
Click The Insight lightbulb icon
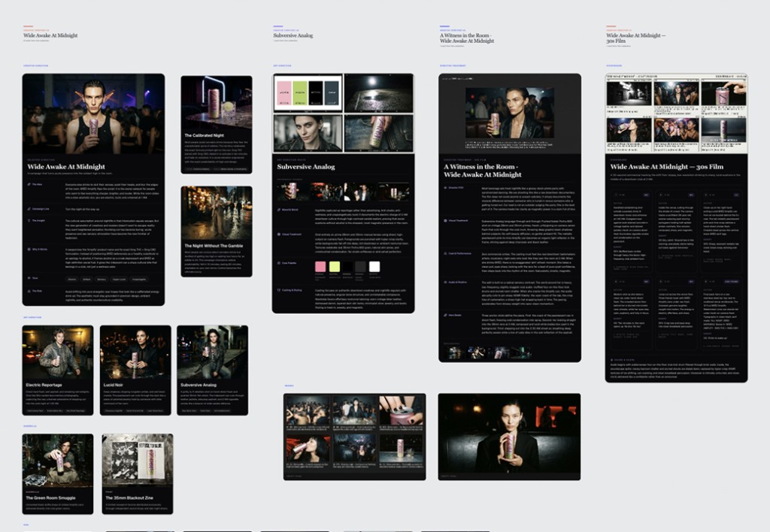(x=29, y=220)
